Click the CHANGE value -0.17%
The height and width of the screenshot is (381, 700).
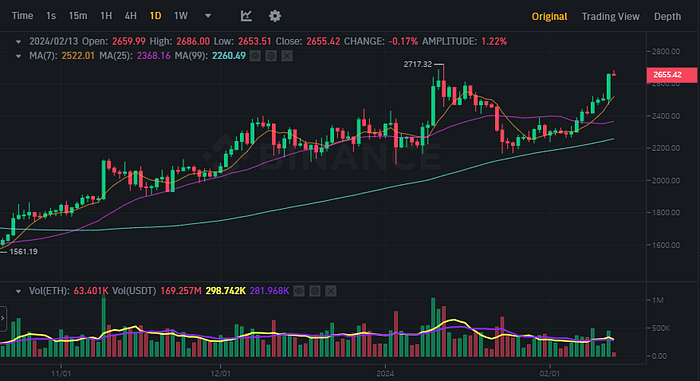[403, 42]
